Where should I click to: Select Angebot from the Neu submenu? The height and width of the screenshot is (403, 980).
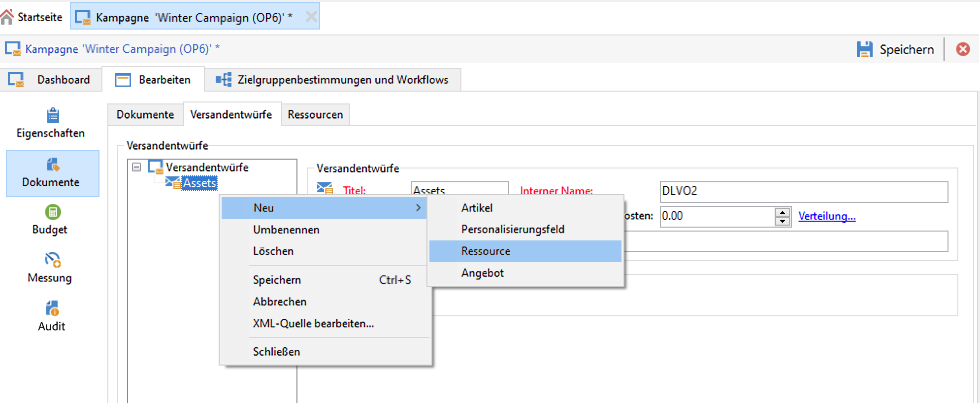click(525, 272)
